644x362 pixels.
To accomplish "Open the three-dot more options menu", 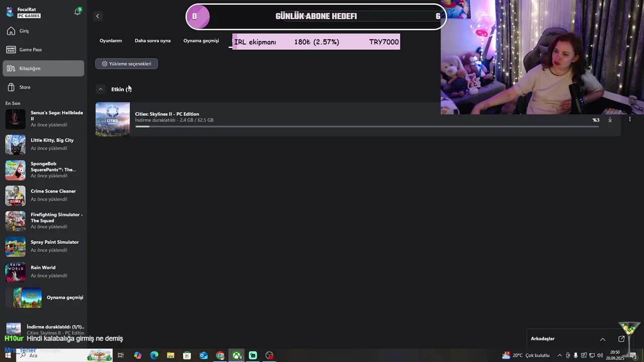I will pyautogui.click(x=629, y=119).
